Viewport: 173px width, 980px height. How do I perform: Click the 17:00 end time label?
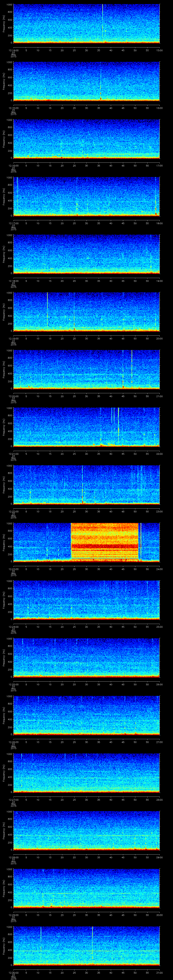point(159,165)
